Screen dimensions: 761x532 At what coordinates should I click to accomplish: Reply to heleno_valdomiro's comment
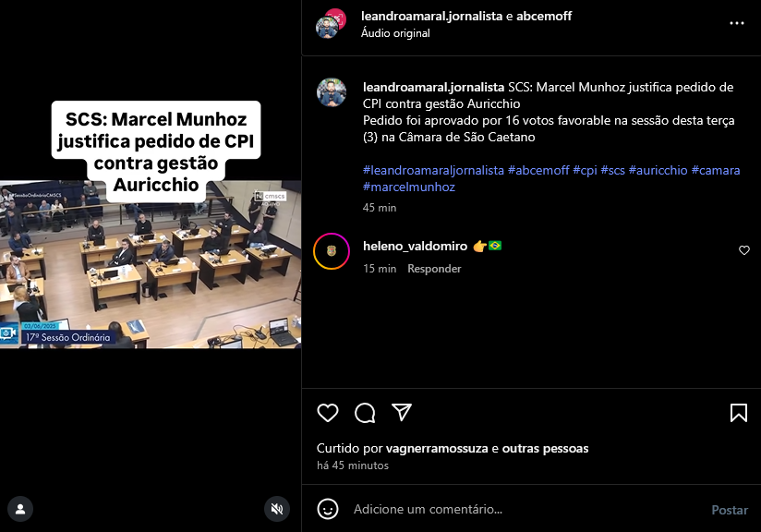pyautogui.click(x=434, y=269)
